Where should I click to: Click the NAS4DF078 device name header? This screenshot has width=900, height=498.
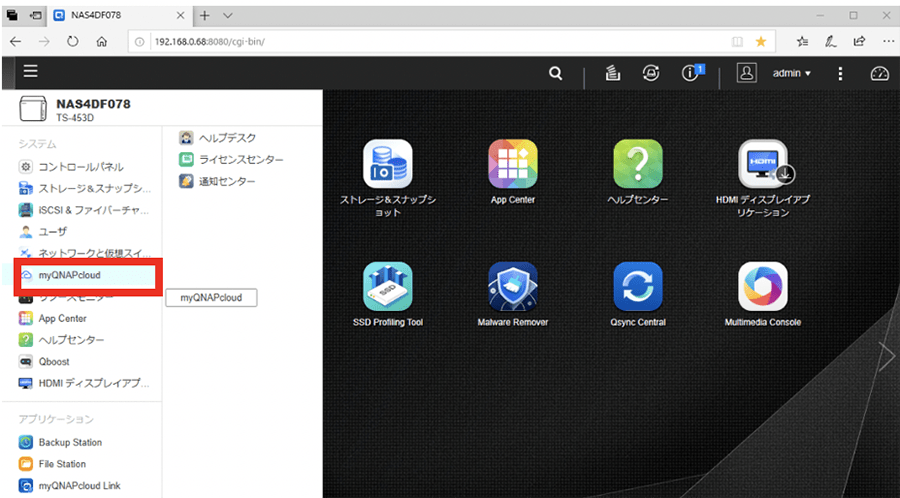pyautogui.click(x=93, y=104)
